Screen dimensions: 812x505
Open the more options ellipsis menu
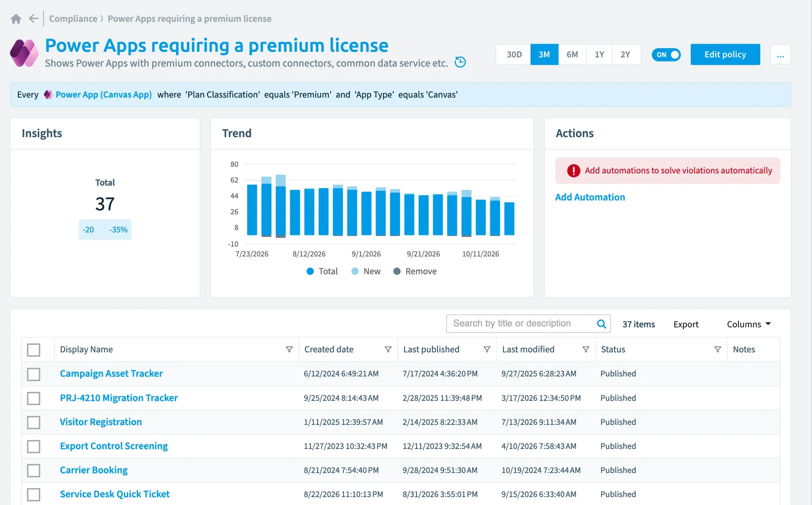pos(780,55)
